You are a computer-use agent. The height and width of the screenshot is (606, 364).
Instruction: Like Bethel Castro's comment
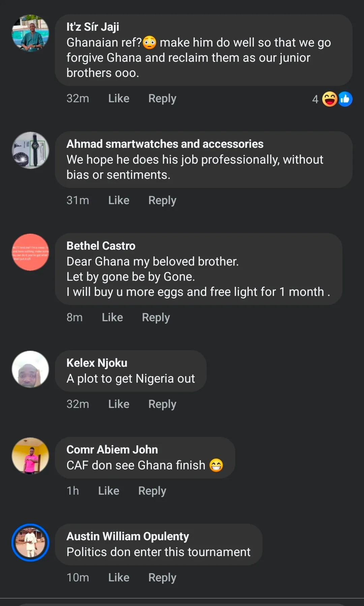coord(112,318)
